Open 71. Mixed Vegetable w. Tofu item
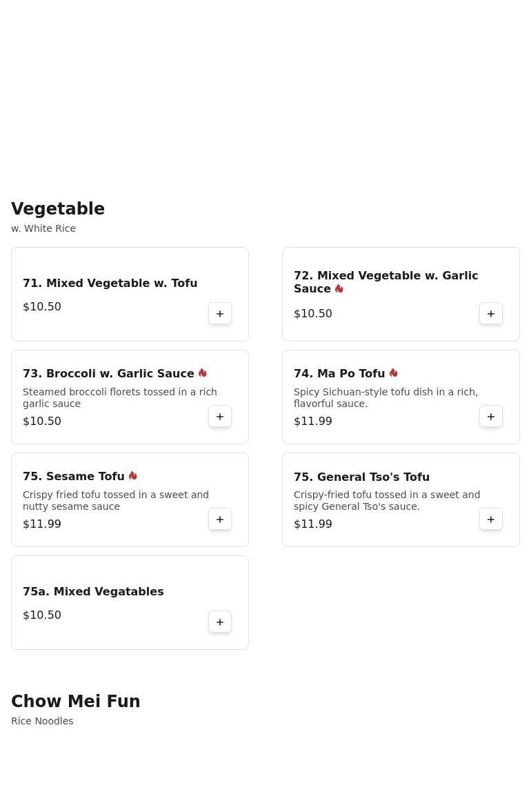The width and height of the screenshot is (531, 812). pos(110,284)
